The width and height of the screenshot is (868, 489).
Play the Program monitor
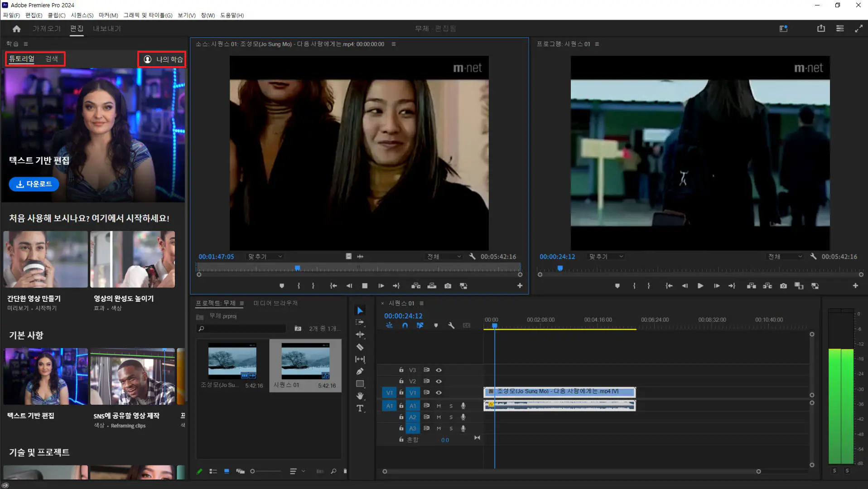[700, 286]
